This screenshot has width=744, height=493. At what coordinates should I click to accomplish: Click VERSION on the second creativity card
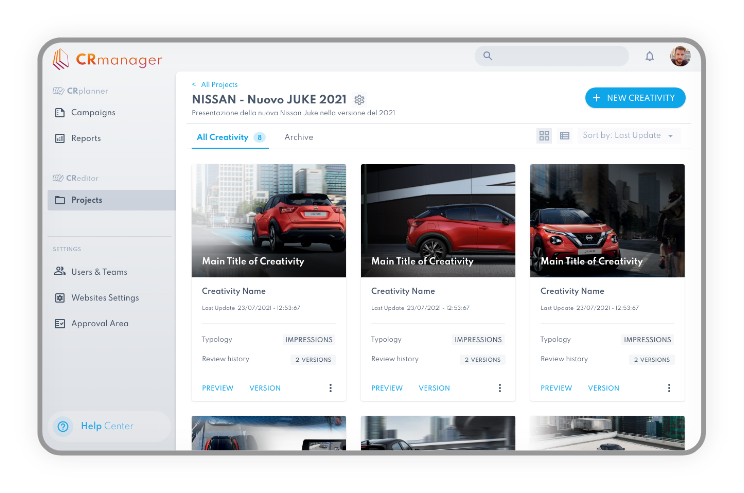pos(434,388)
